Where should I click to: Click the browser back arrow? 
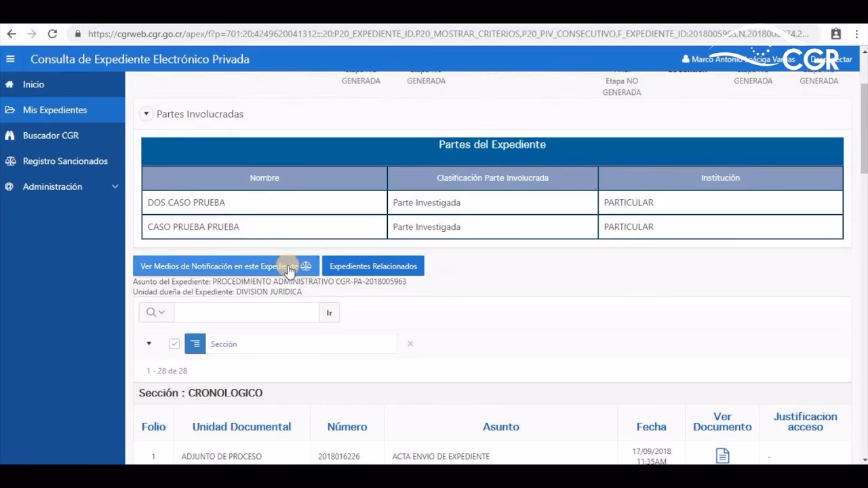(x=12, y=34)
